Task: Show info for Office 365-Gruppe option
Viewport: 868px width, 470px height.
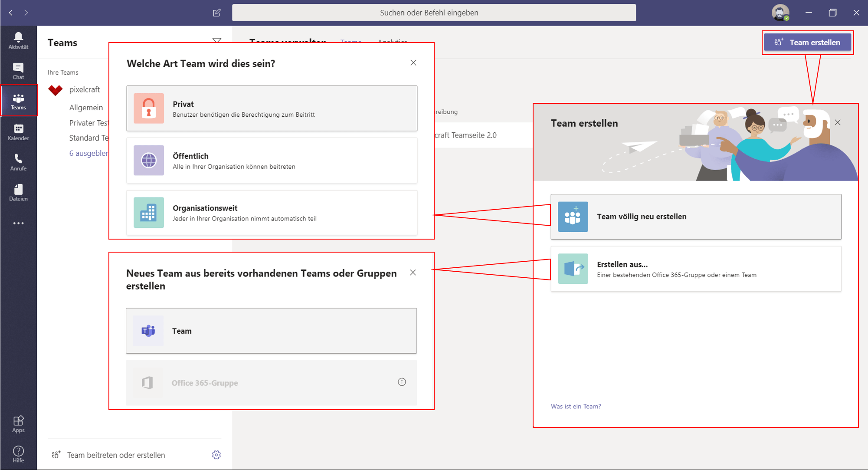Action: 402,382
